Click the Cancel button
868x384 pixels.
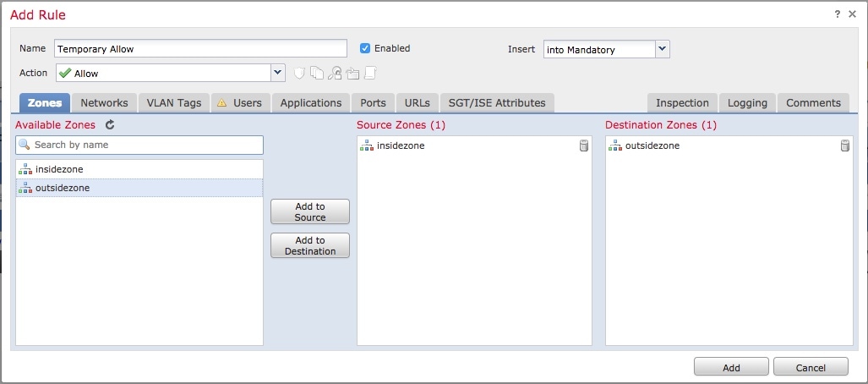pyautogui.click(x=811, y=367)
